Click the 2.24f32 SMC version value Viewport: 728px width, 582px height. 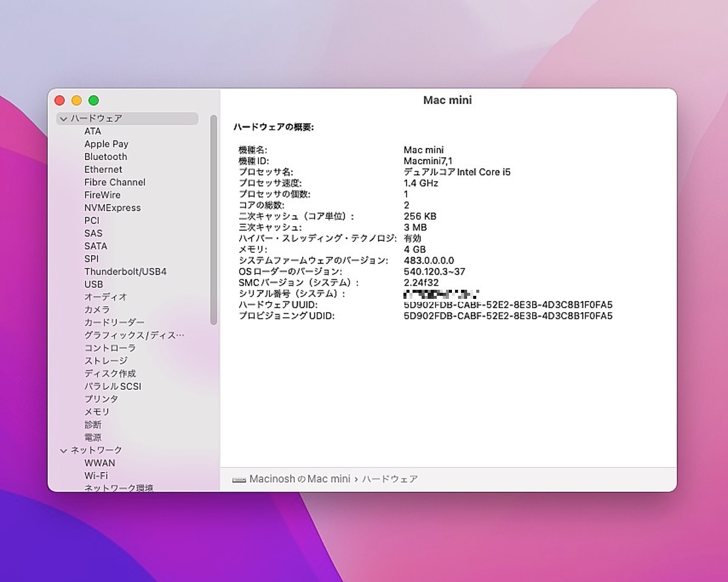pos(422,283)
